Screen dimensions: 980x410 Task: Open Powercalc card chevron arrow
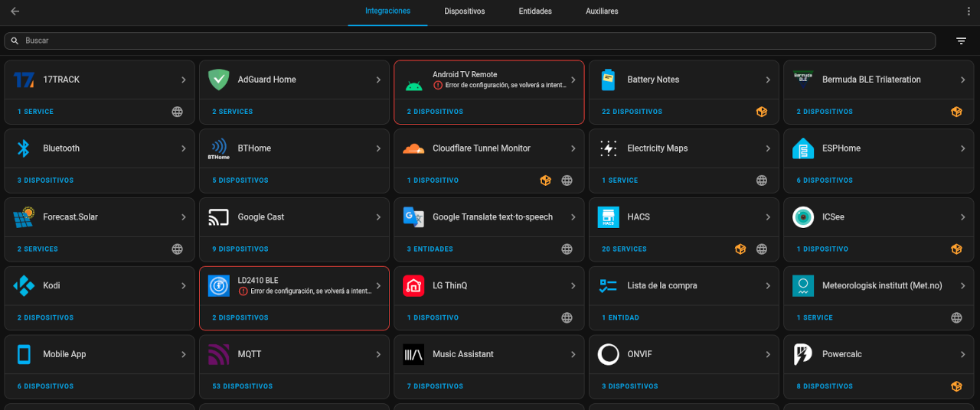(x=962, y=354)
